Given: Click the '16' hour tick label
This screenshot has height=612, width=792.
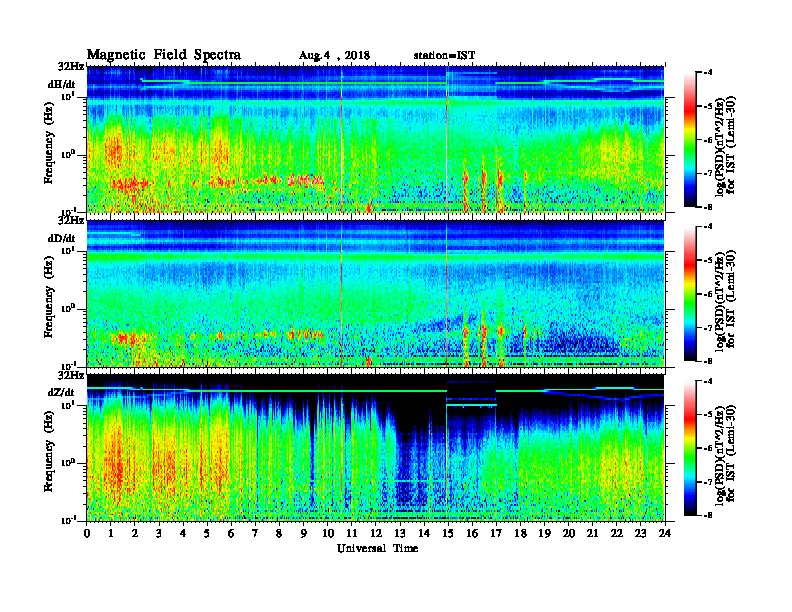Looking at the screenshot, I should click(472, 534).
